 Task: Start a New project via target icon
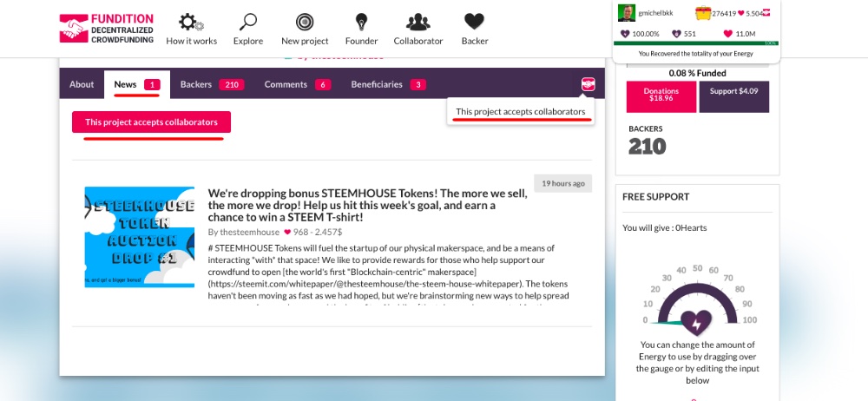pyautogui.click(x=305, y=23)
